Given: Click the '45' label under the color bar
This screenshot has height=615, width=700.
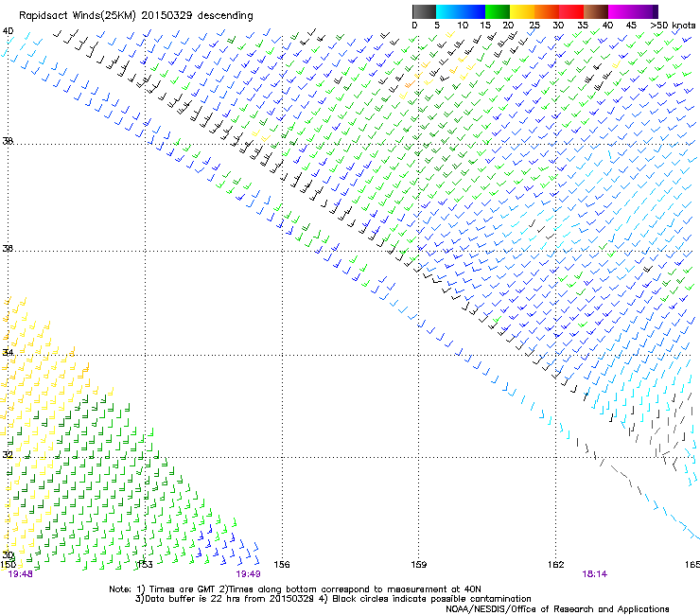Looking at the screenshot, I should click(631, 26).
